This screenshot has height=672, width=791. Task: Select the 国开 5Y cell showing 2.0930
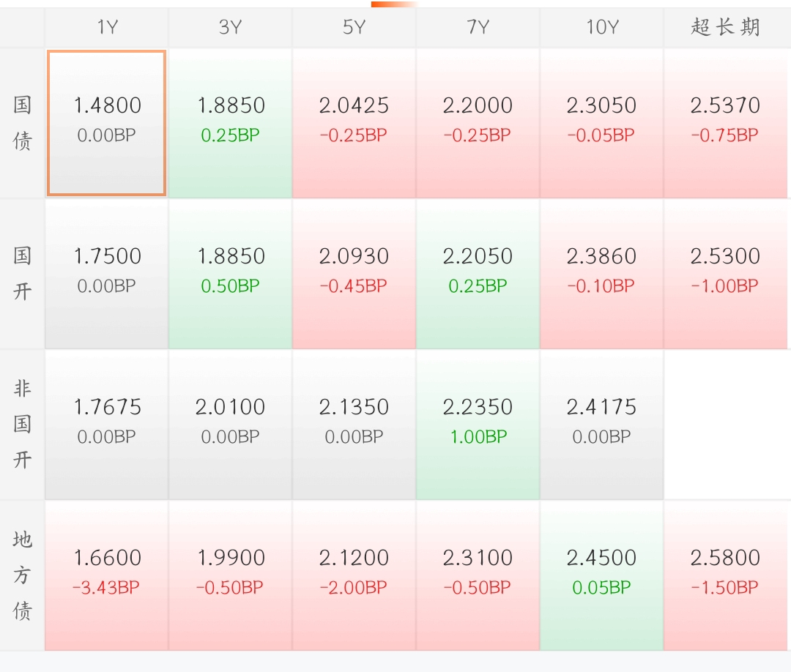[x=354, y=272]
